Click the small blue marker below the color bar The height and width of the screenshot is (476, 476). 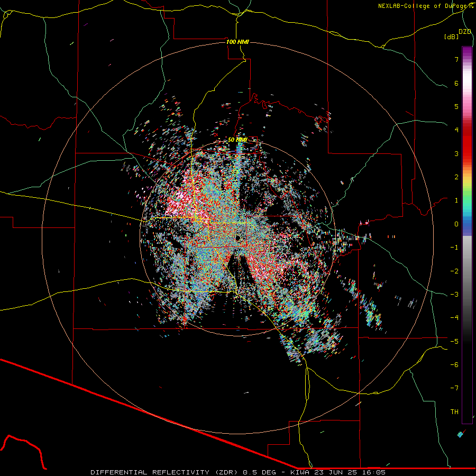coord(461,434)
